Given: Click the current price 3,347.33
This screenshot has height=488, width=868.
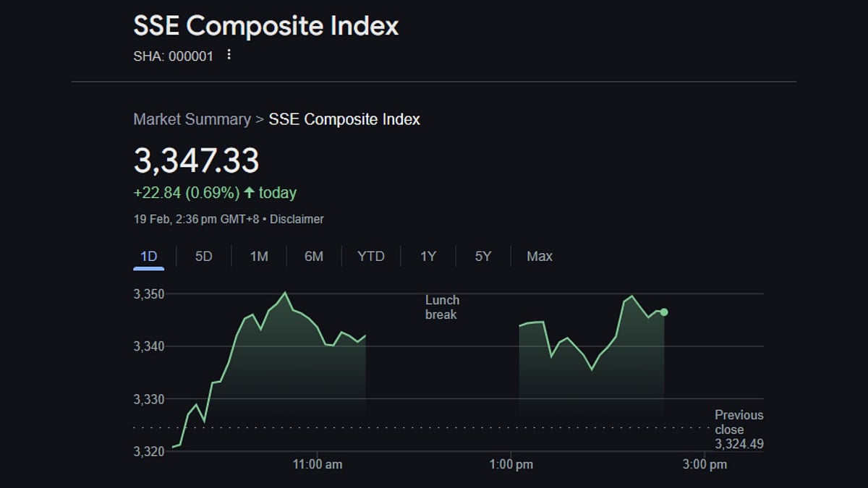Looking at the screenshot, I should tap(194, 160).
